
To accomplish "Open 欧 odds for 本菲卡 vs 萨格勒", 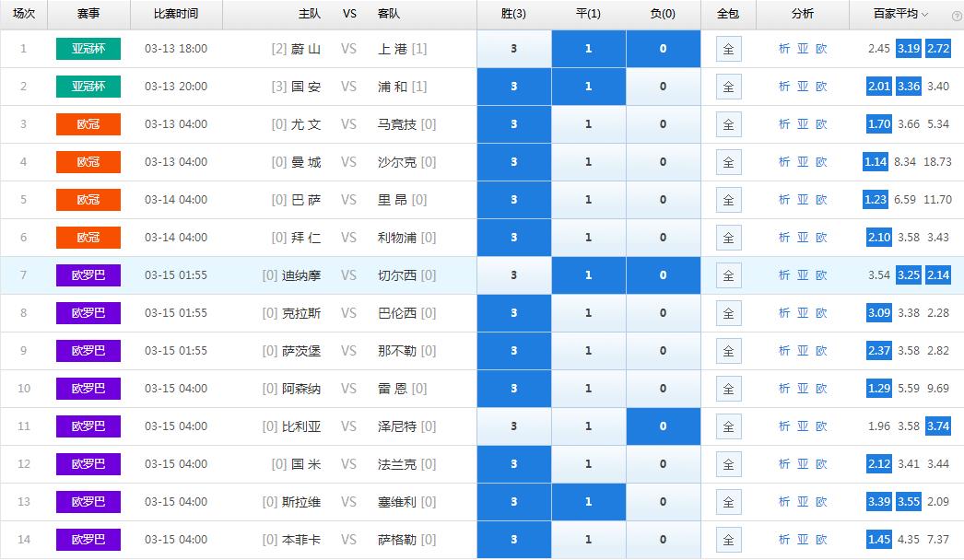I will click(821, 540).
